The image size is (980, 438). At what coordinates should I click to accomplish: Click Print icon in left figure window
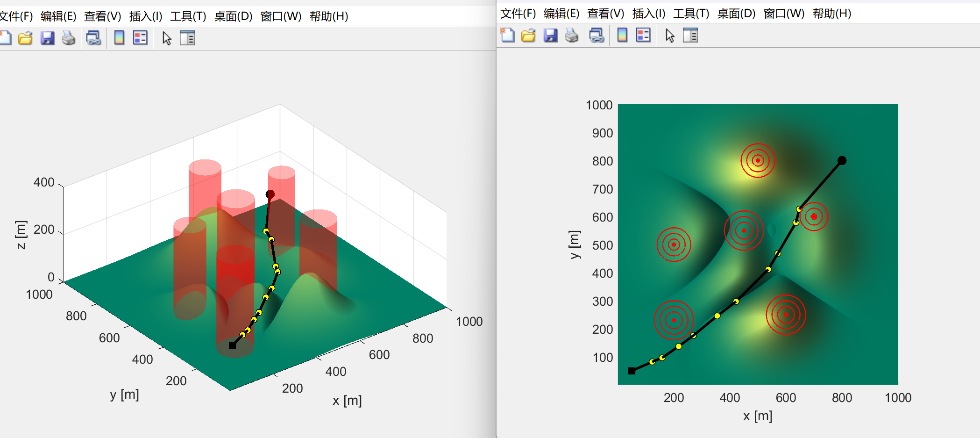coord(69,38)
